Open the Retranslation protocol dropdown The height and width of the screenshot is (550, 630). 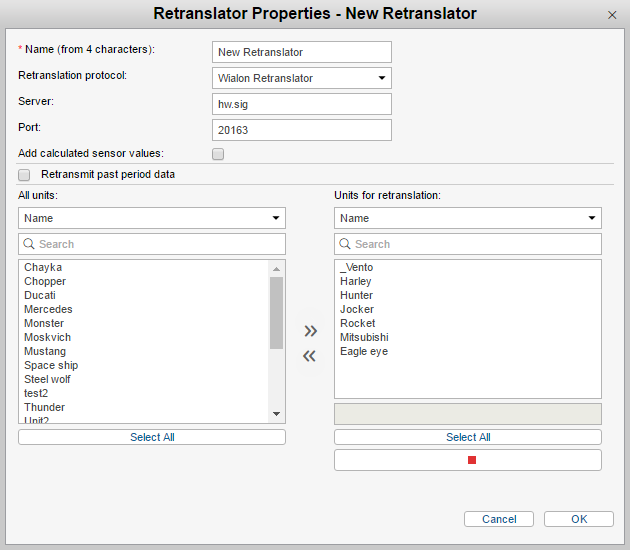[x=302, y=78]
